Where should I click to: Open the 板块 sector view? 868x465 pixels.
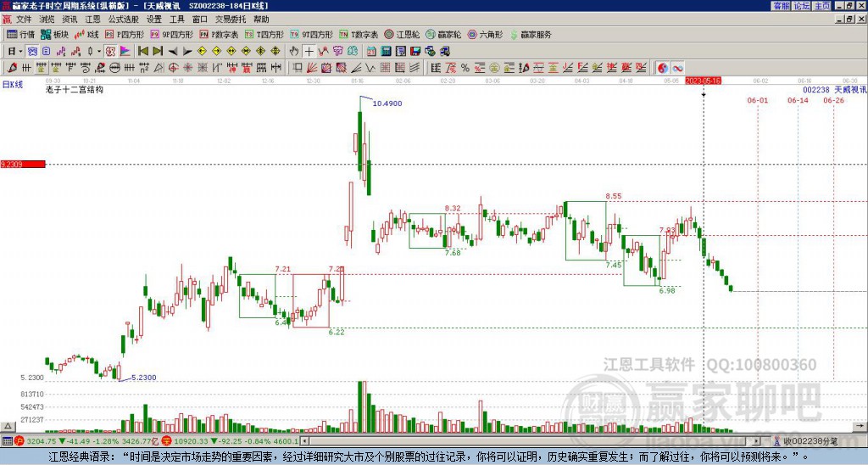click(55, 34)
